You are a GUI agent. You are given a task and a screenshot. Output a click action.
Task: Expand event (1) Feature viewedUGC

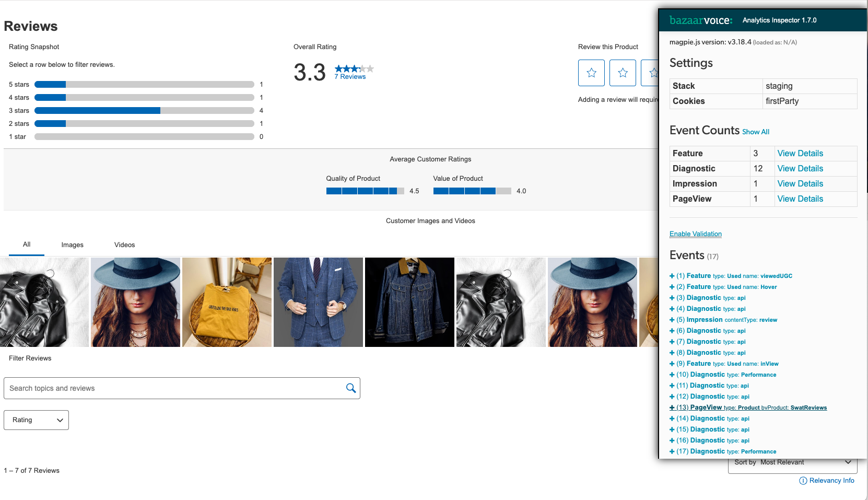pos(731,276)
